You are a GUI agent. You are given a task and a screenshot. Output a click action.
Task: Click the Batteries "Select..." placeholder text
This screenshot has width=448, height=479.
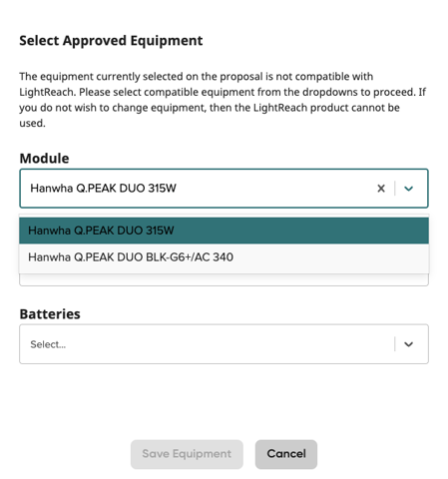click(48, 344)
